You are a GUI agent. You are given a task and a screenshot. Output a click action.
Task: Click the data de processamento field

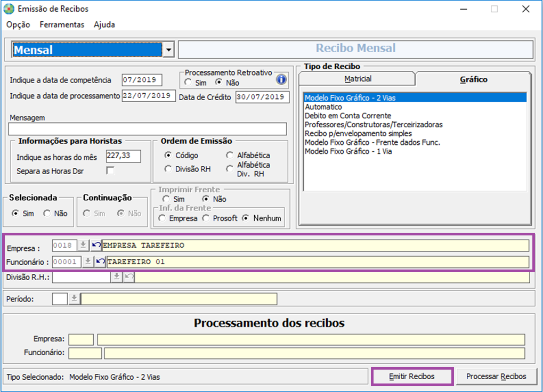pos(149,95)
